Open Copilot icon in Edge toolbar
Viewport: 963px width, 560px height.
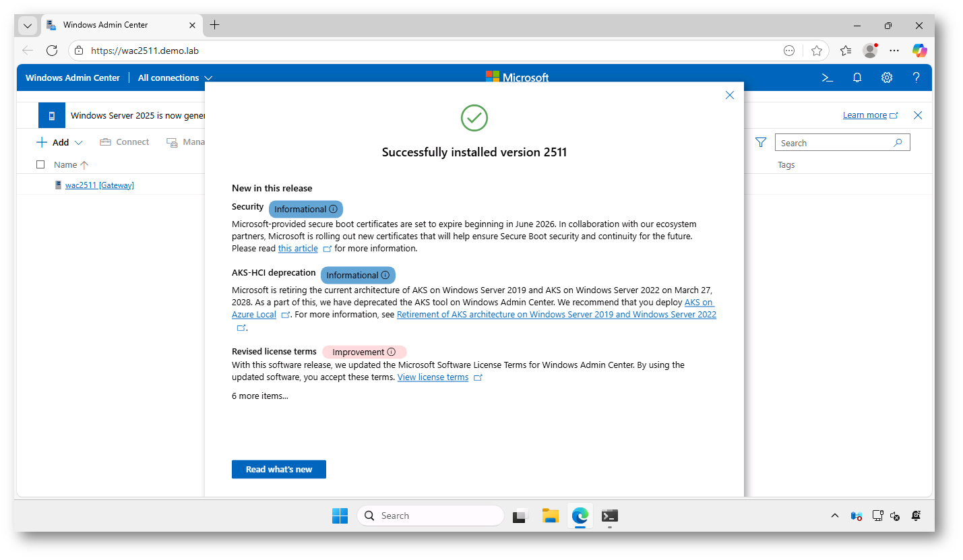(919, 51)
